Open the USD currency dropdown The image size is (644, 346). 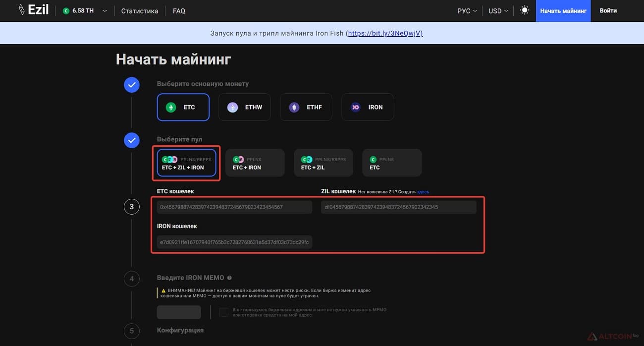coord(498,11)
